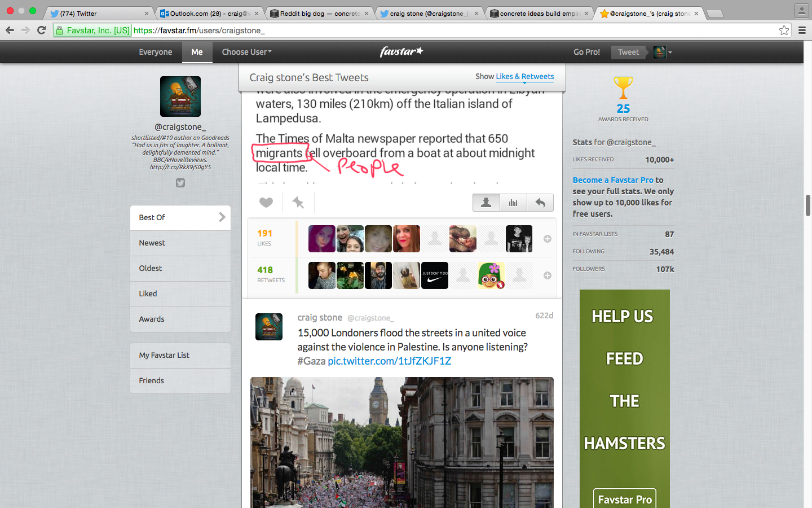Open the Choose User dropdown
Viewport: 812px width, 508px height.
246,52
